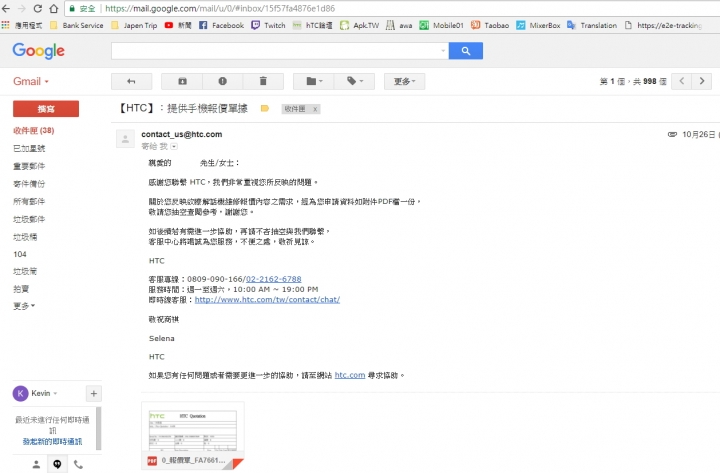The image size is (720, 473).
Task: Open the Facebook bookmark
Action: point(221,25)
